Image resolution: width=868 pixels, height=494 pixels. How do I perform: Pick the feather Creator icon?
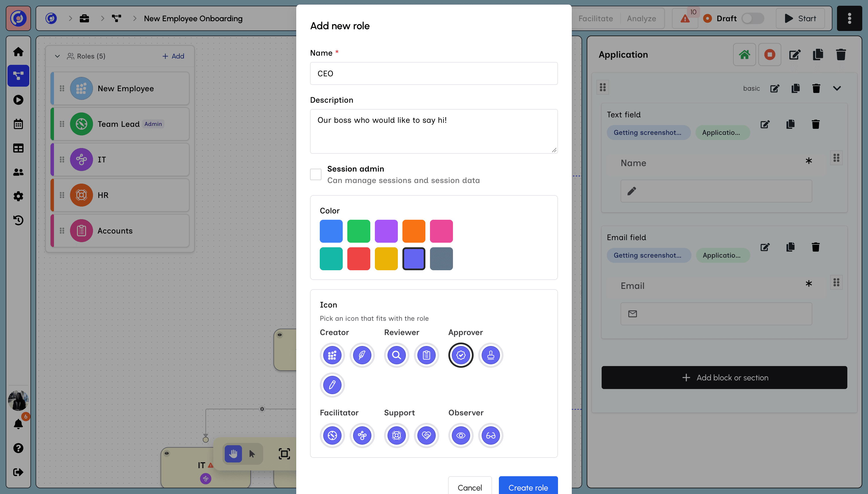[362, 355]
